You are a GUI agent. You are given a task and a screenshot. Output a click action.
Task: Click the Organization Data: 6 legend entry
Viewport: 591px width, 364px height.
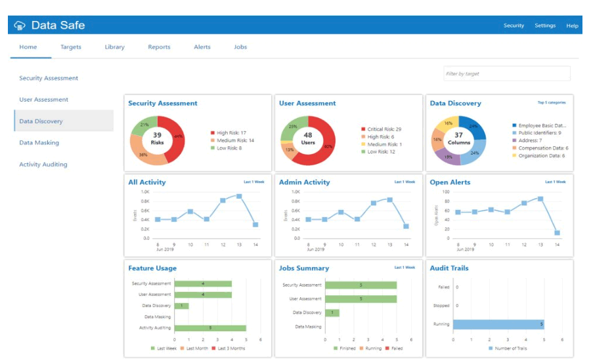[538, 156]
